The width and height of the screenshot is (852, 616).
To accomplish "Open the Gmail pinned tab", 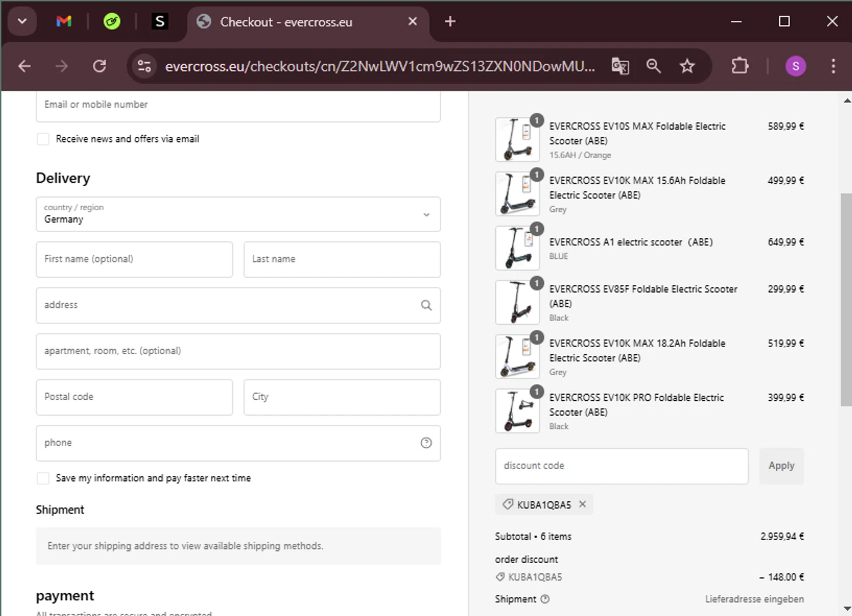I will 64,22.
